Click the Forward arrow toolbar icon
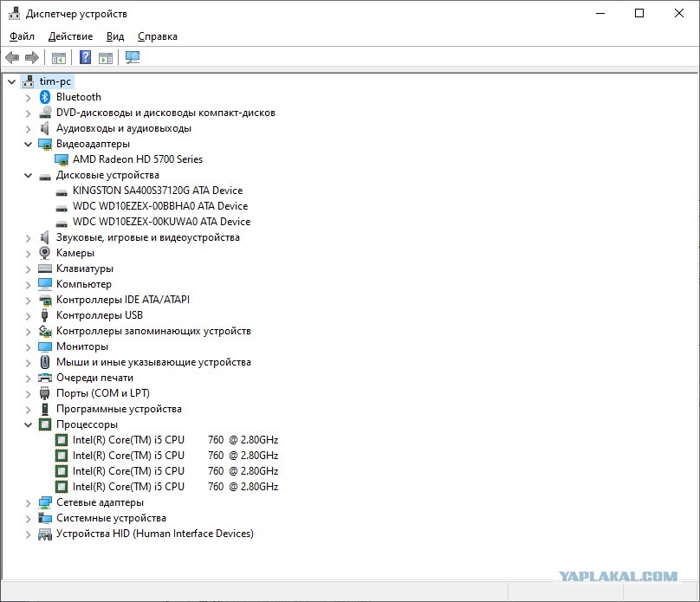The height and width of the screenshot is (602, 700). [32, 57]
